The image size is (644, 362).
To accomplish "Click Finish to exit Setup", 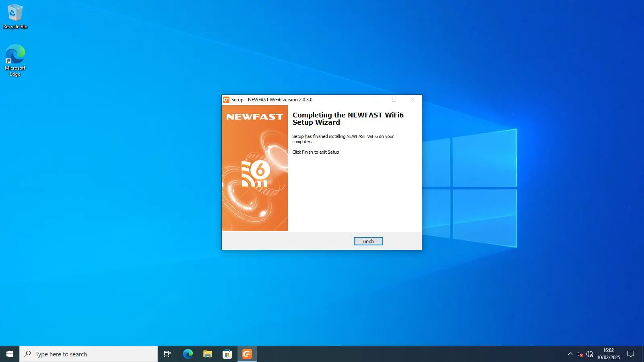I will (368, 241).
